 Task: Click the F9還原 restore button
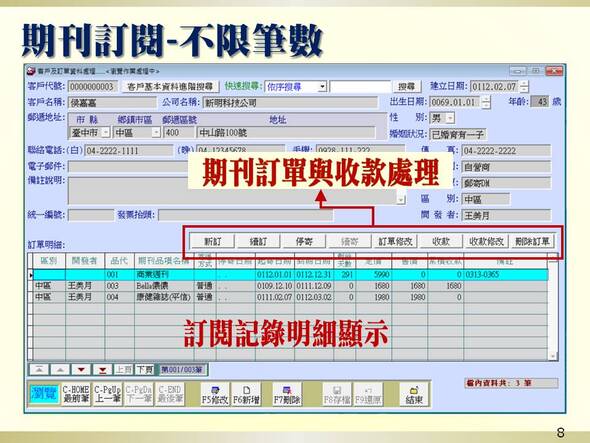pos(368,394)
